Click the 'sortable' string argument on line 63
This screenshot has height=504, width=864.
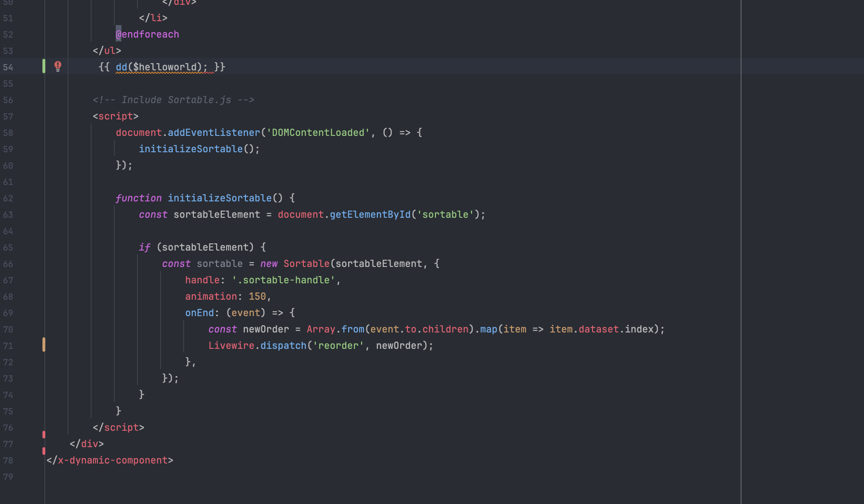(445, 214)
